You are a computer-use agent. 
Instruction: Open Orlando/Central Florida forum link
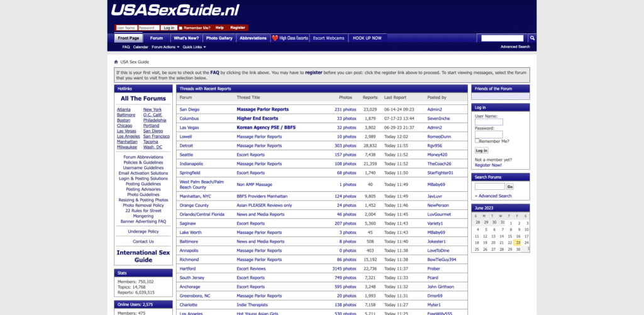202,214
